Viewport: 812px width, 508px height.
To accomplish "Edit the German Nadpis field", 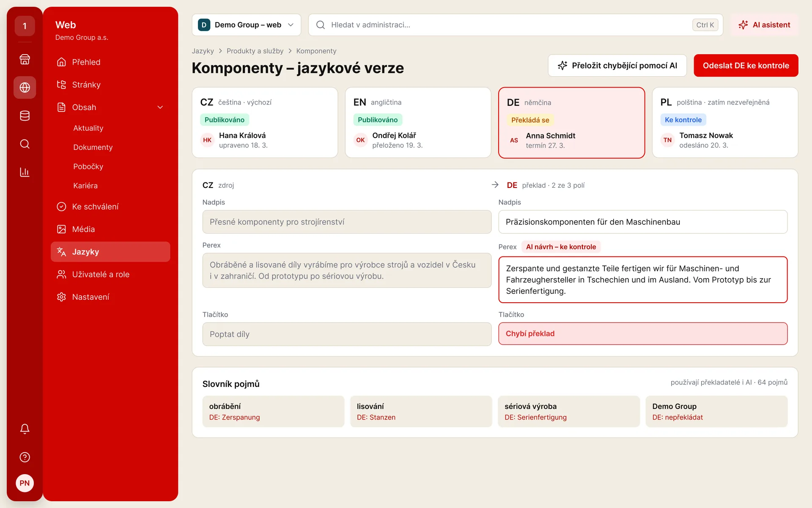I will (x=643, y=222).
